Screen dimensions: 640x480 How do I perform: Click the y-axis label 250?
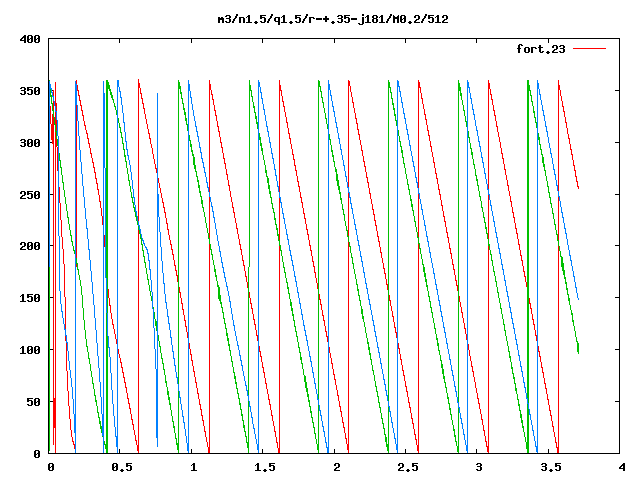coord(30,195)
